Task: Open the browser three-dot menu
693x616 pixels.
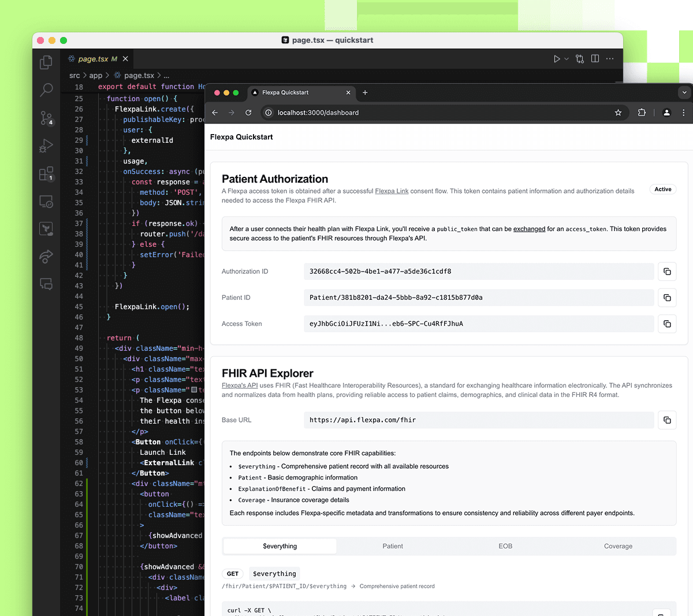Action: (x=683, y=113)
